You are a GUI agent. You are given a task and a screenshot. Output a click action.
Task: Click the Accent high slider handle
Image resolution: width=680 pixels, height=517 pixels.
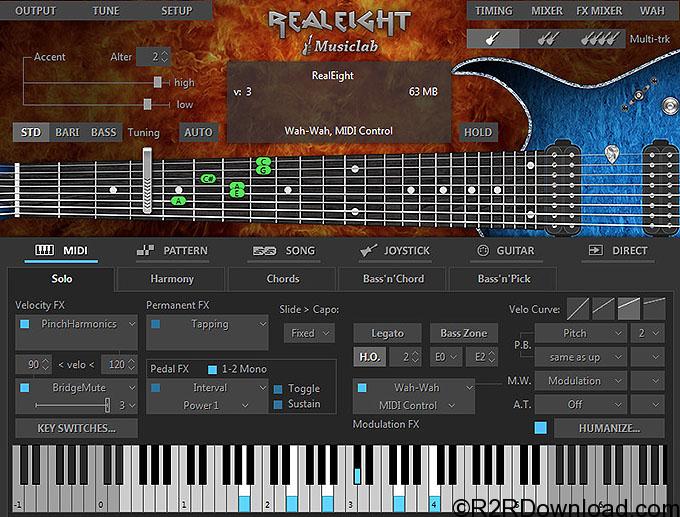pos(157,83)
